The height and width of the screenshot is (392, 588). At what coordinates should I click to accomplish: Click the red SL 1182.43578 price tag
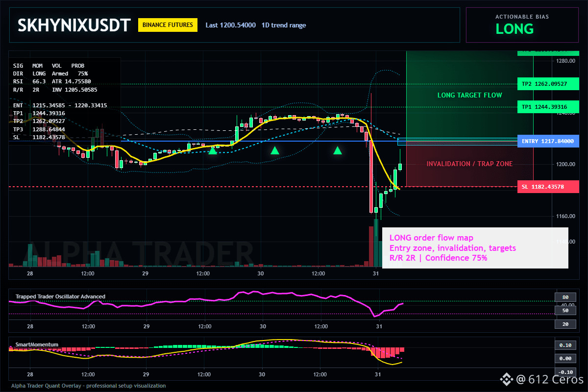pyautogui.click(x=548, y=187)
